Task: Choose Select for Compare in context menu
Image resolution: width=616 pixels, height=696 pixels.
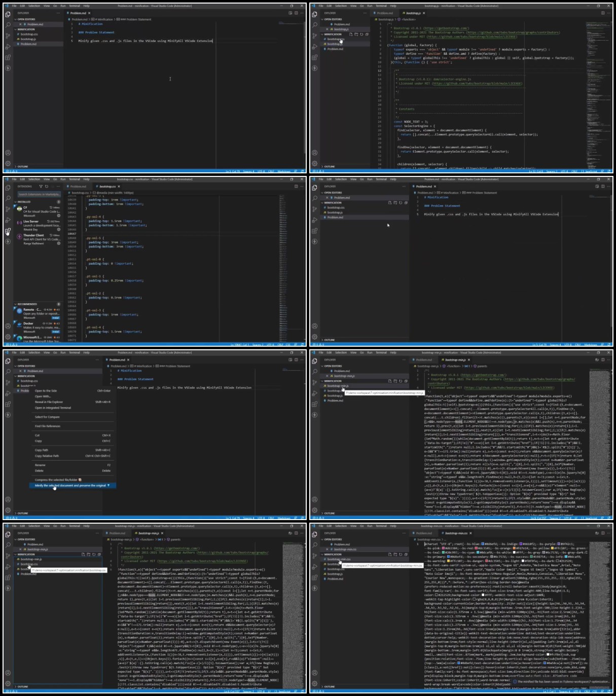Action: pos(73,417)
